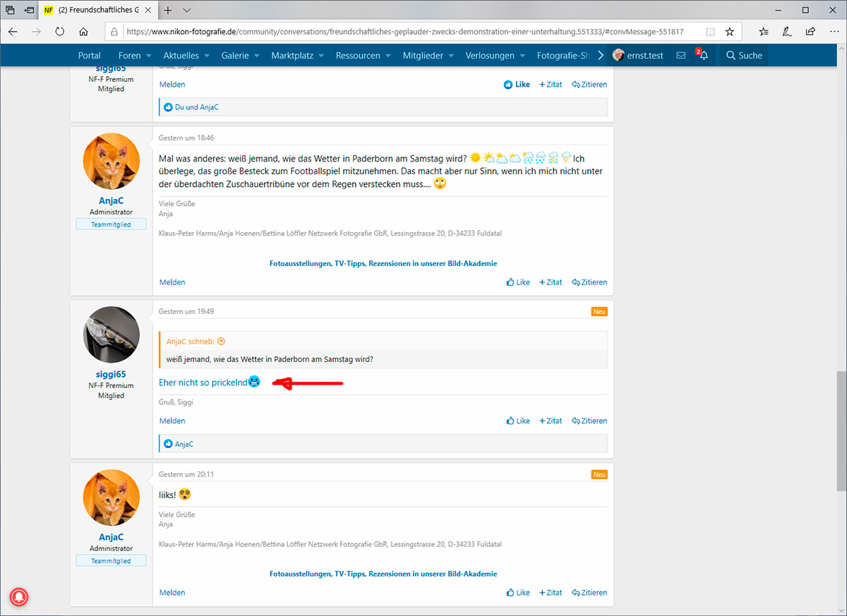Click the page vertical scrollbar thumb
847x616 pixels.
[841, 432]
